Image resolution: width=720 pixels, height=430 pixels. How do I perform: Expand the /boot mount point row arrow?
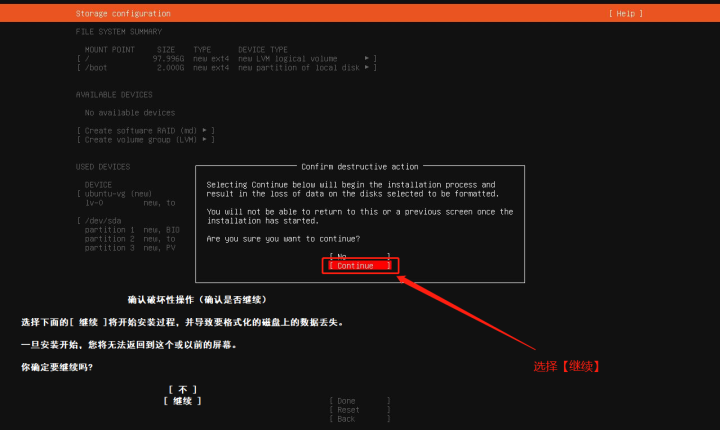(x=366, y=68)
